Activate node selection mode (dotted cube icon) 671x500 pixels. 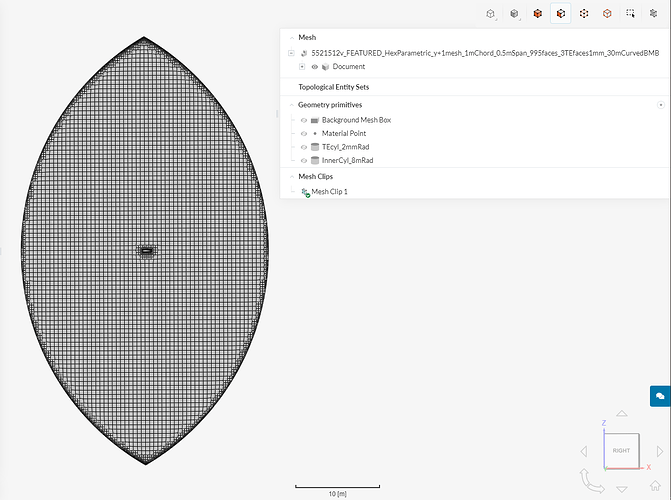click(x=584, y=14)
